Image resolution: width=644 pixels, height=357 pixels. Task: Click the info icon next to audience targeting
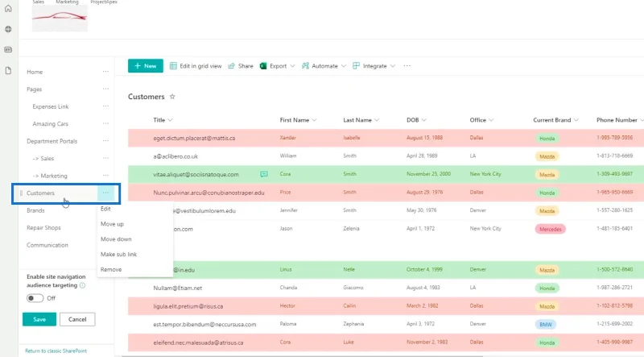[x=83, y=285]
